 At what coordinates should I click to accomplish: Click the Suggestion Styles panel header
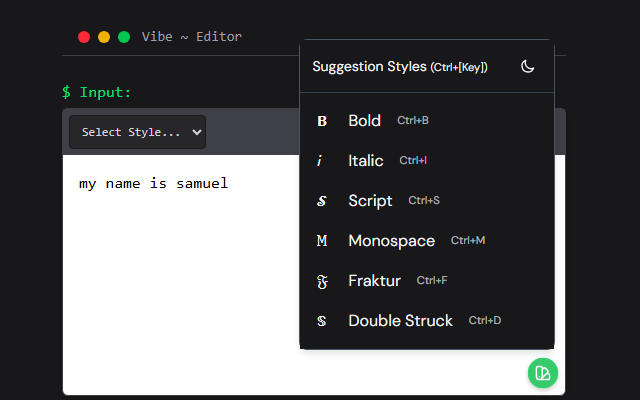tap(400, 67)
